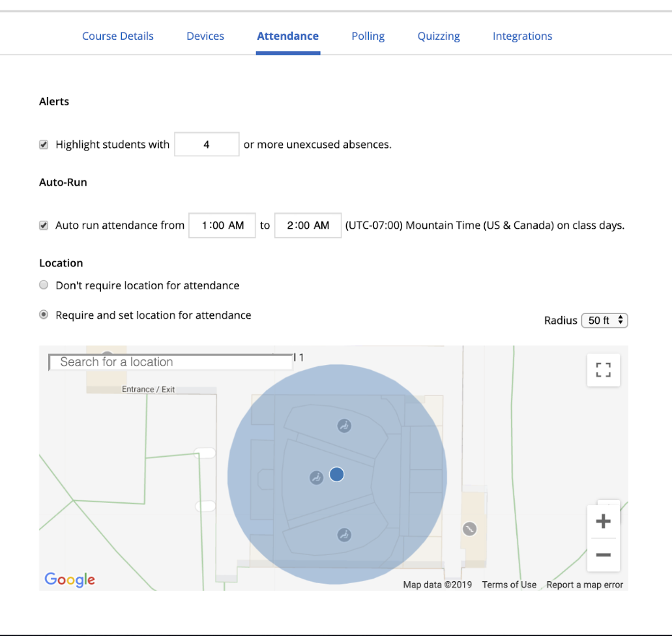Click Report a map error link
Screen dimensions: 672x636
tap(585, 585)
